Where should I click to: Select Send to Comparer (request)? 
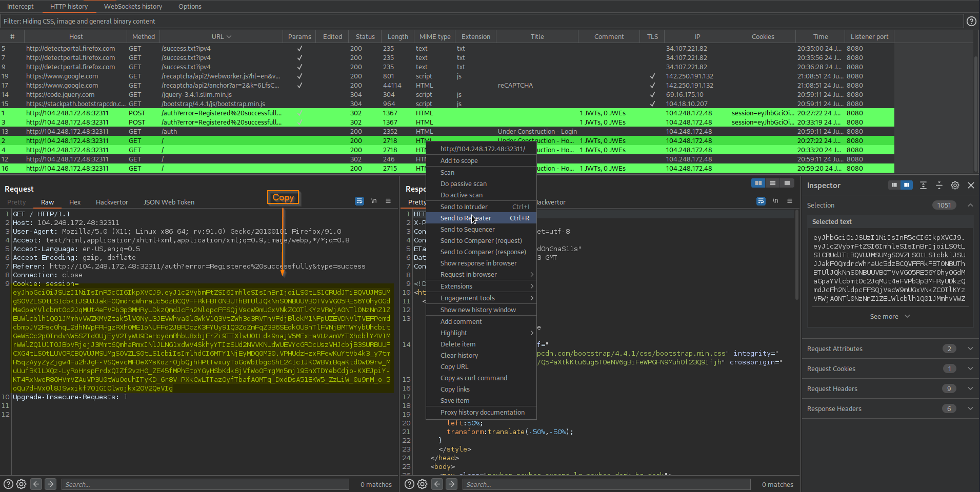(x=481, y=240)
